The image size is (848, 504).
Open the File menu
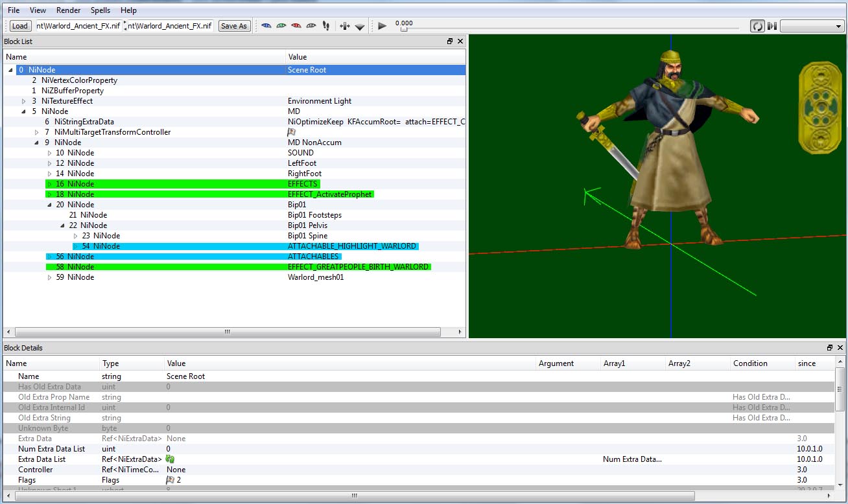pos(14,10)
